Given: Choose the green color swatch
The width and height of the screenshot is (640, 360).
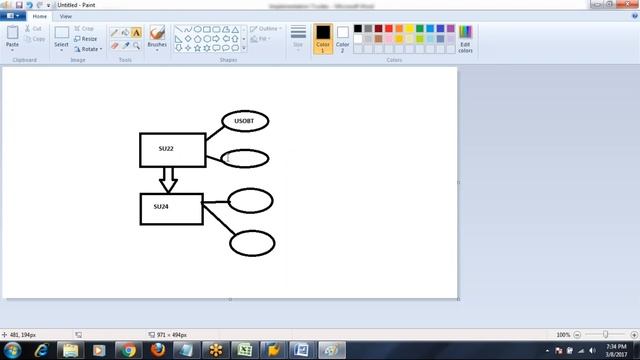Looking at the screenshot, I should coord(420,28).
